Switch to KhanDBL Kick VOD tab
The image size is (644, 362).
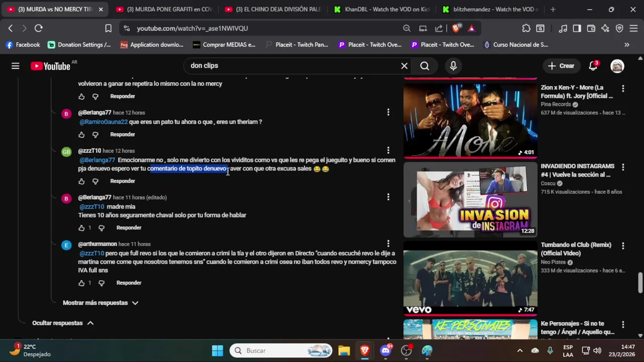(382, 9)
